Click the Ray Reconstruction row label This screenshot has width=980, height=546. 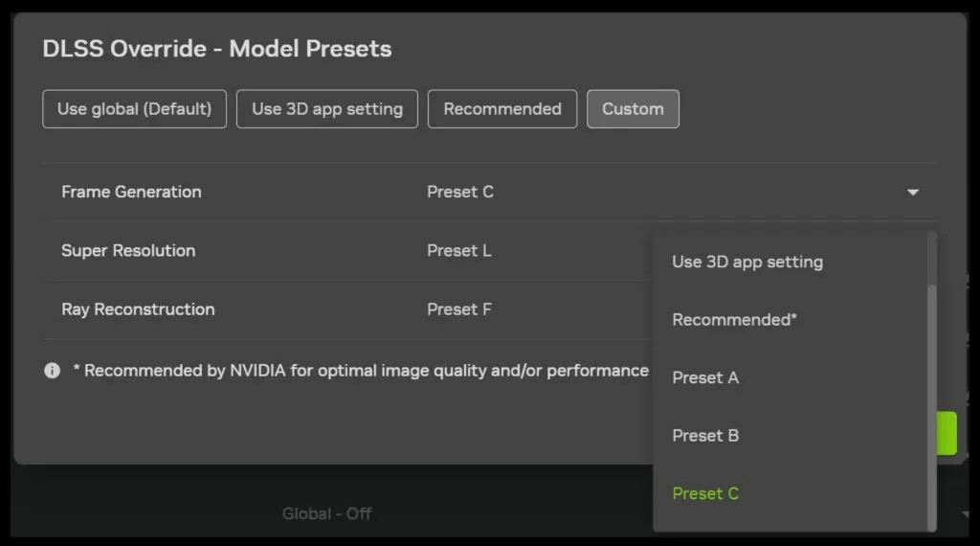click(138, 309)
